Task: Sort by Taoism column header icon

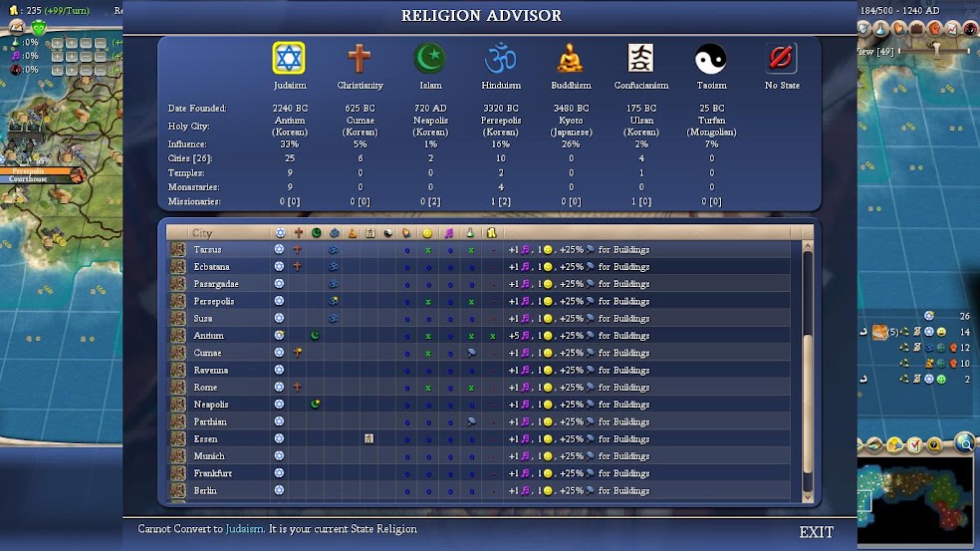Action: pyautogui.click(x=388, y=233)
